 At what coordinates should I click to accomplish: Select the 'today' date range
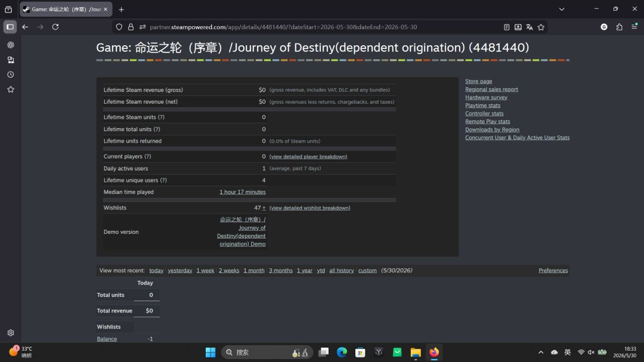coord(156,270)
